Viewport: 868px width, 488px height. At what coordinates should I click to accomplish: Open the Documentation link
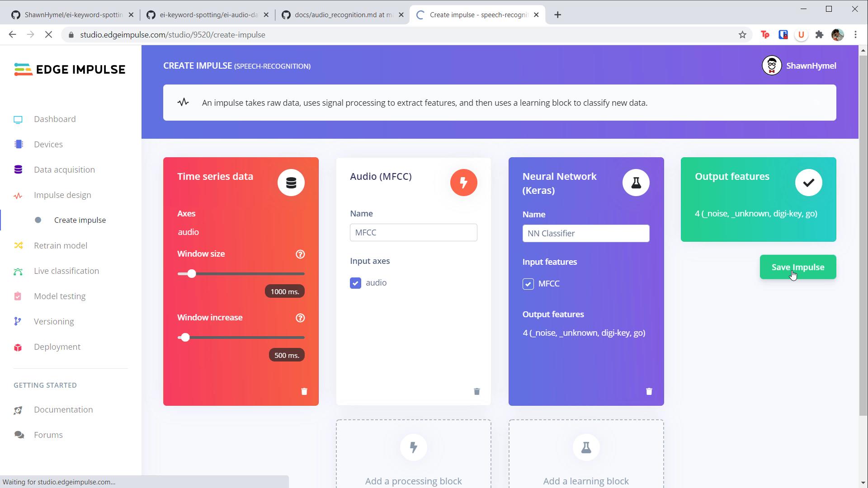[x=63, y=410]
